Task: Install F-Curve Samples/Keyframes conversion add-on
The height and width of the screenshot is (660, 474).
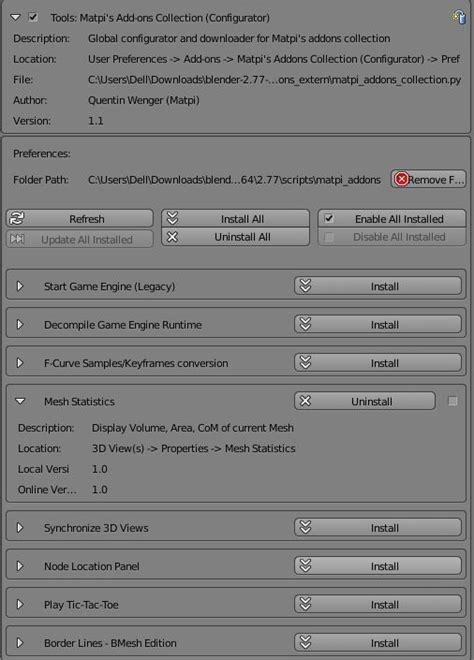Action: [x=378, y=363]
